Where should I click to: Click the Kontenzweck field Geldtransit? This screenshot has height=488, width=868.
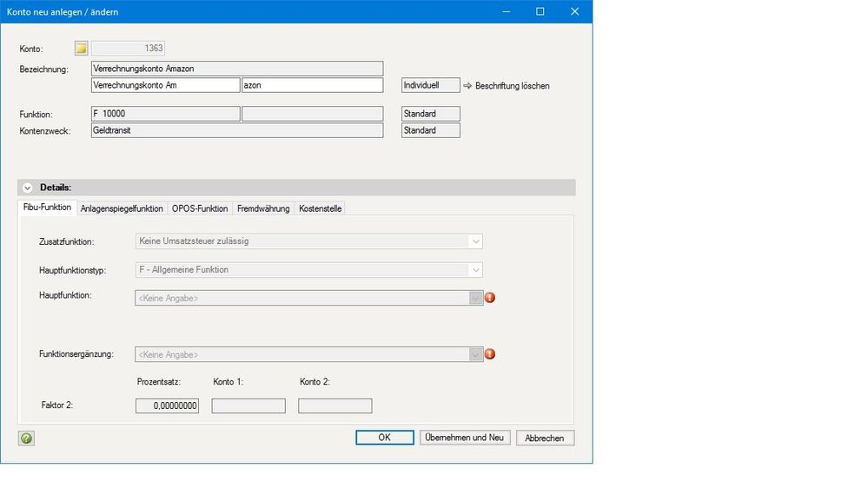(237, 130)
